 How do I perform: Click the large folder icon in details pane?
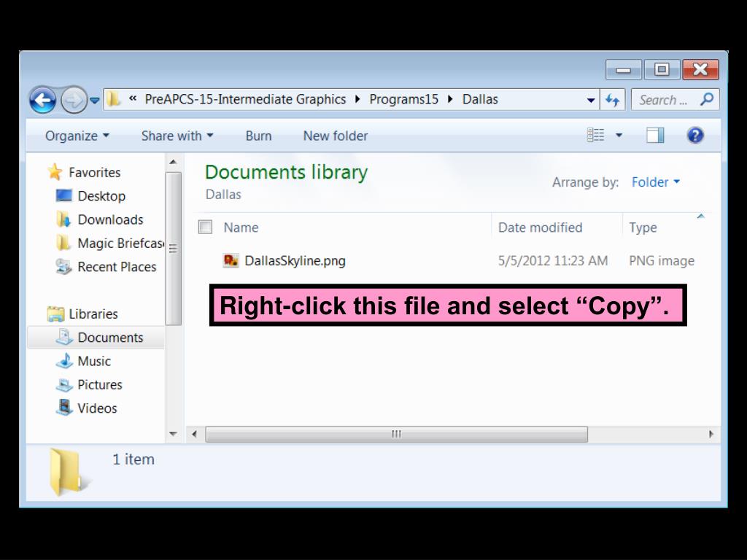[69, 472]
